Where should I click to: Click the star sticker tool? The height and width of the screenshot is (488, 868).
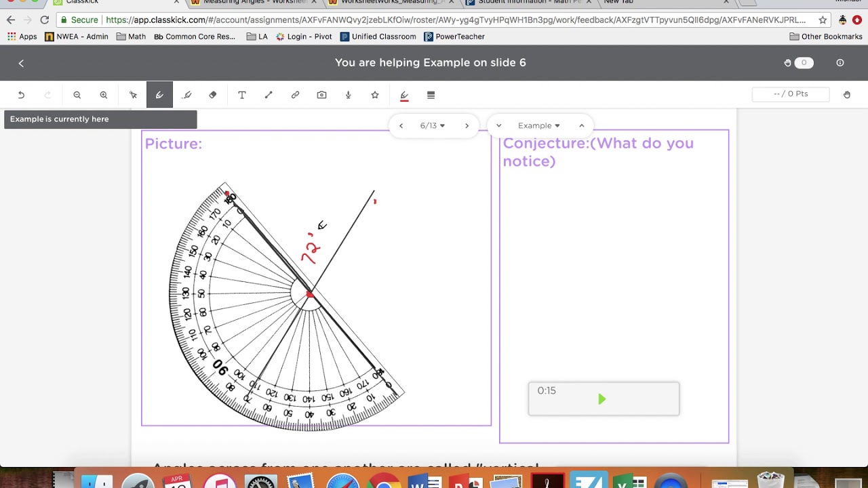pos(375,95)
